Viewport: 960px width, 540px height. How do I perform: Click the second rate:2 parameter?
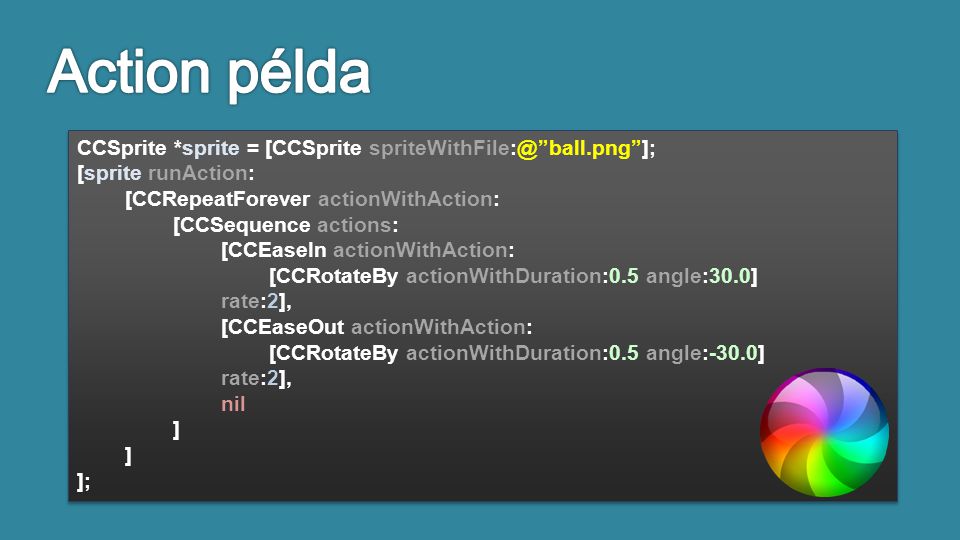[250, 378]
